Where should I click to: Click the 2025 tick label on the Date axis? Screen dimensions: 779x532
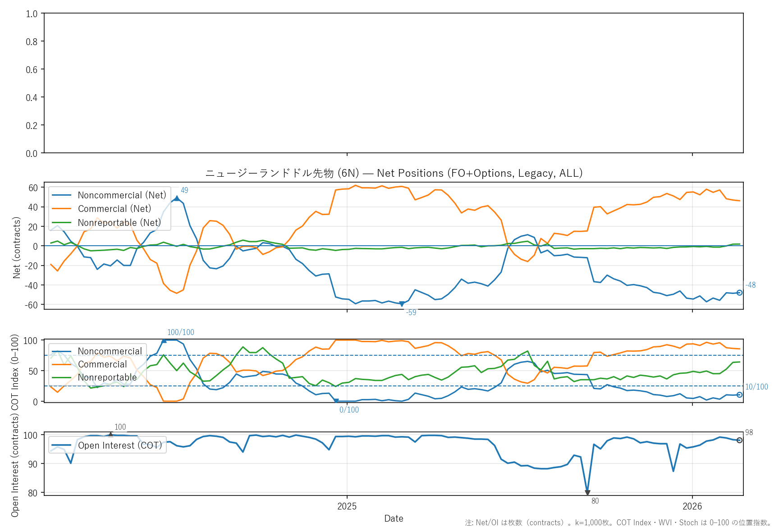347,506
